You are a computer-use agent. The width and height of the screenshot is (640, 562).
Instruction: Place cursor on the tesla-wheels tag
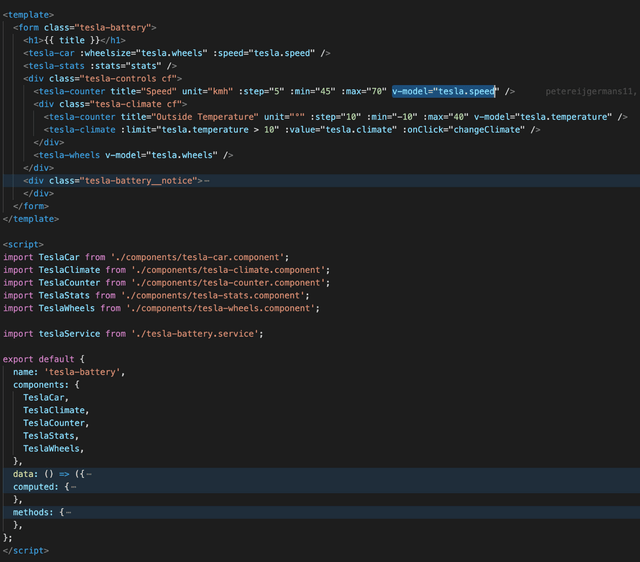(x=69, y=155)
